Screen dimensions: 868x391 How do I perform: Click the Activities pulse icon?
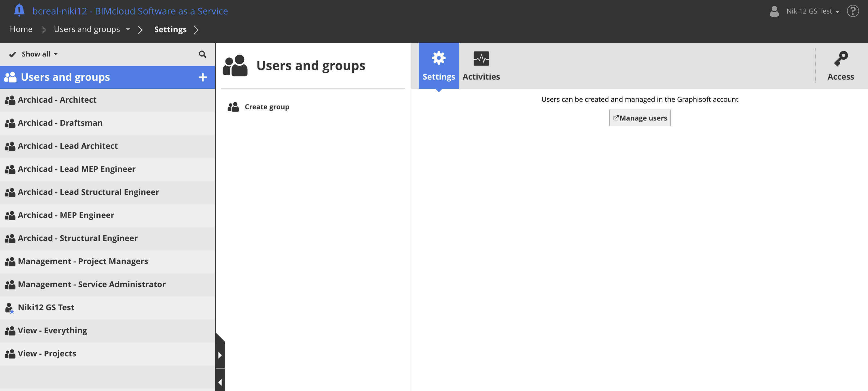click(481, 58)
